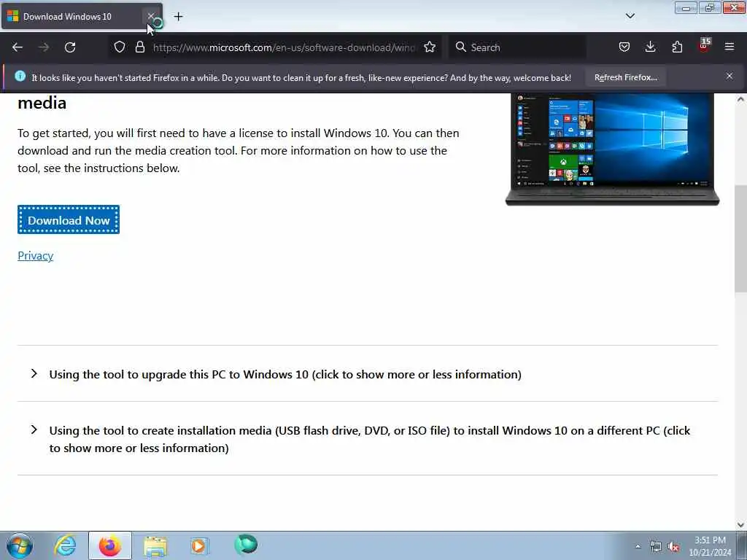Open the list all tabs dropdown
The height and width of the screenshot is (560, 747).
click(630, 16)
